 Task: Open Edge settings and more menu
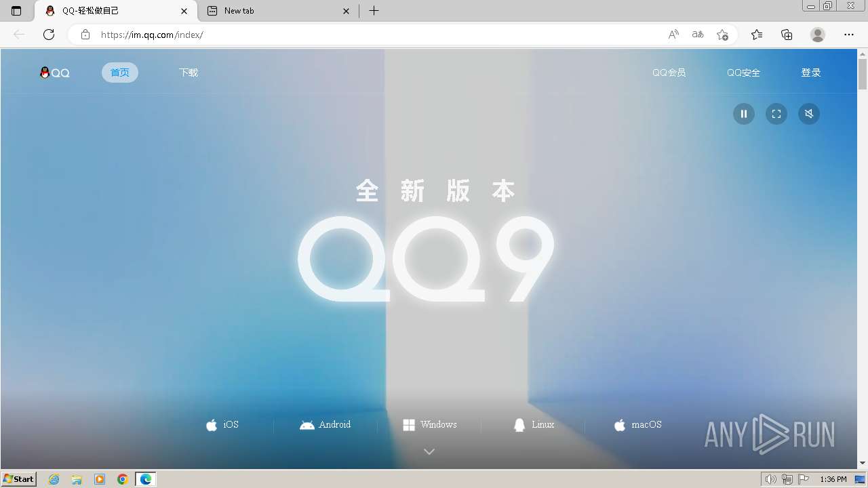tap(849, 35)
